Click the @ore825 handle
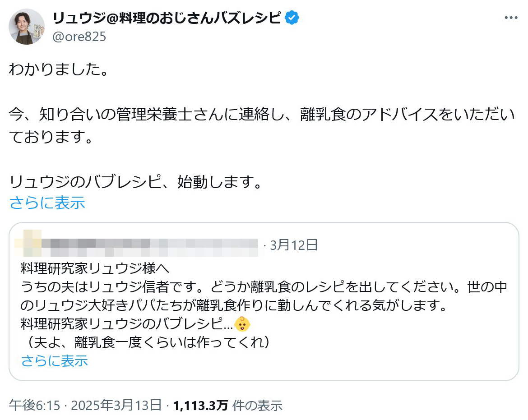Image resolution: width=528 pixels, height=420 pixels. tap(79, 37)
